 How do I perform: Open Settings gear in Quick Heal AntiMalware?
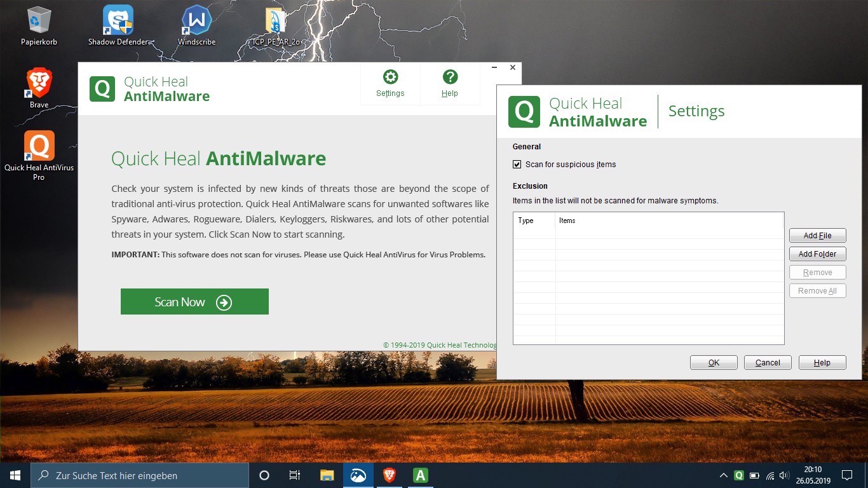(390, 84)
